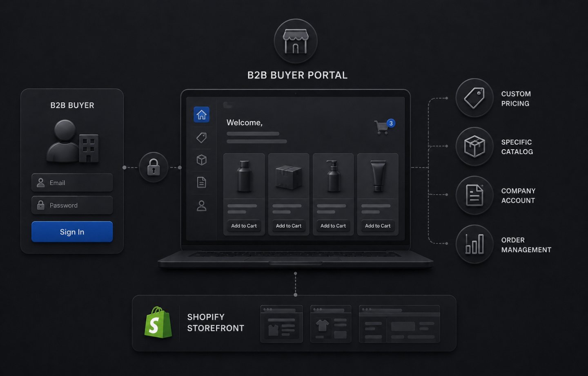This screenshot has width=588, height=376.
Task: Open the shopping cart with 3 badge
Action: (384, 126)
